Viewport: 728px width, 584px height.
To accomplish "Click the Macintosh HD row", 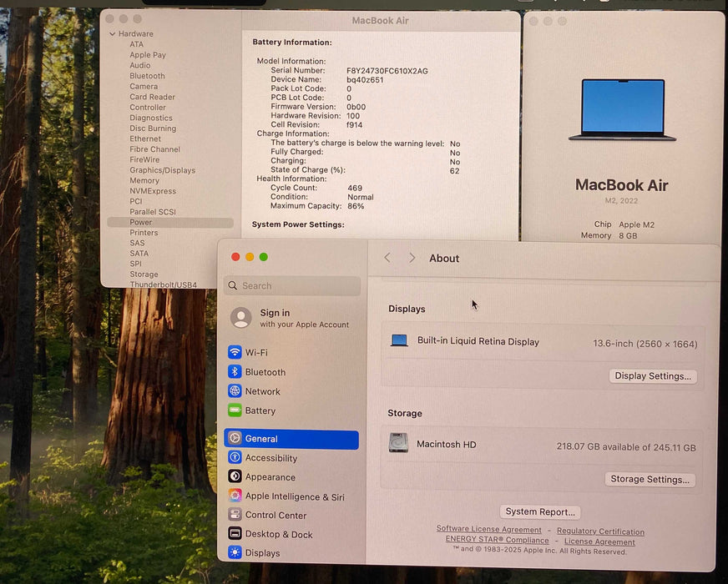I will (542, 446).
